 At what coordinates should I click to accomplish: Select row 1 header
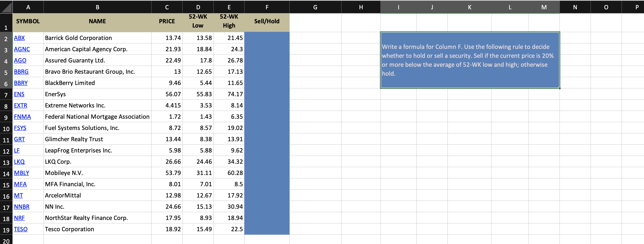tap(6, 22)
